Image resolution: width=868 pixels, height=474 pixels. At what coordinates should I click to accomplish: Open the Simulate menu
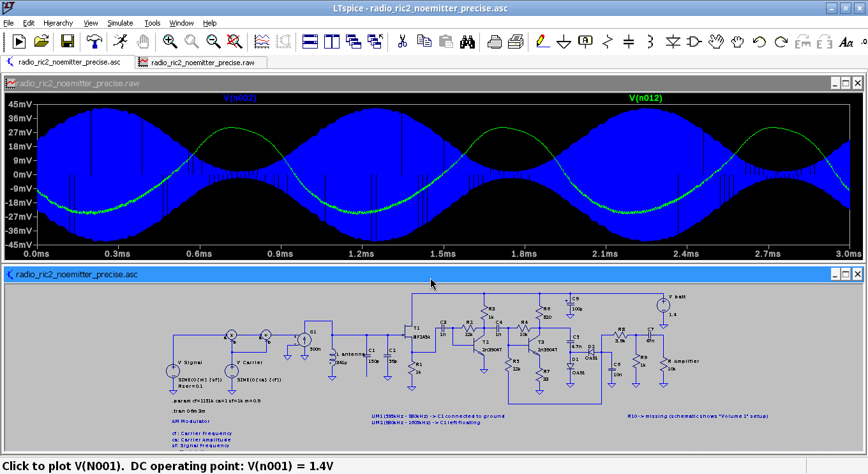pos(120,23)
